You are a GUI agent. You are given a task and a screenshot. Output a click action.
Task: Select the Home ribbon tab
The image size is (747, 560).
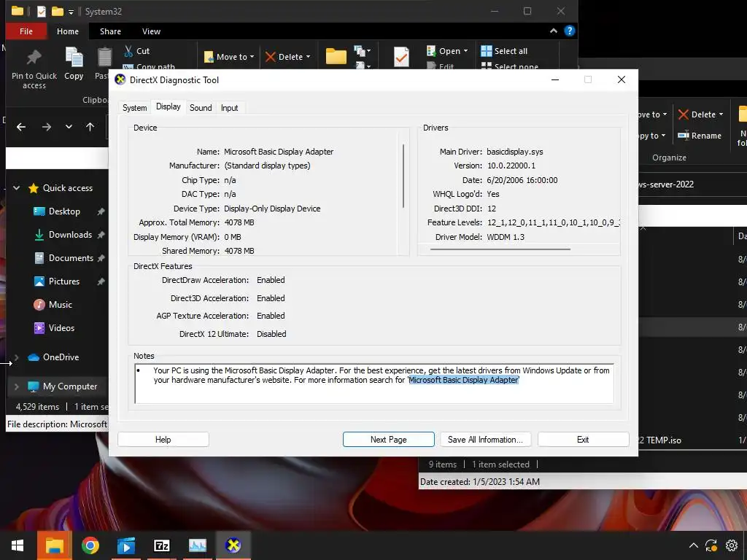pos(68,31)
